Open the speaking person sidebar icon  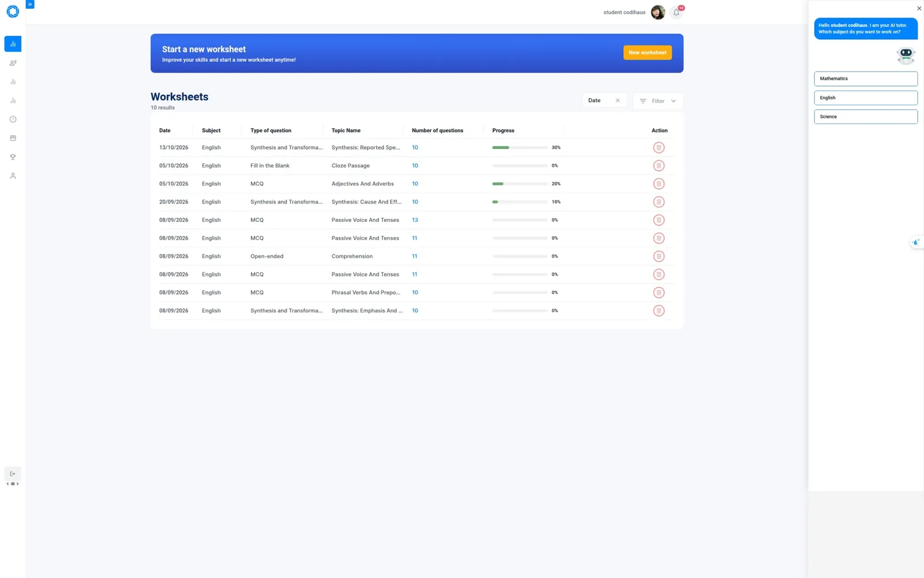click(13, 63)
